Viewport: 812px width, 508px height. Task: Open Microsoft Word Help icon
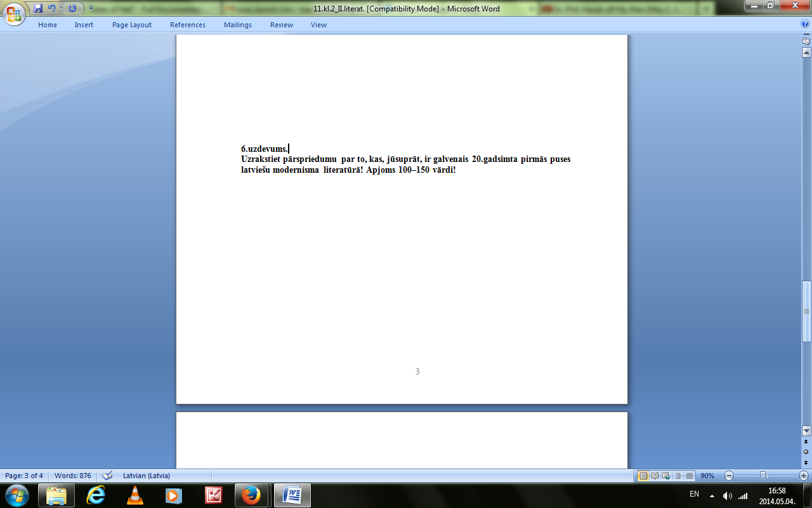pos(805,25)
